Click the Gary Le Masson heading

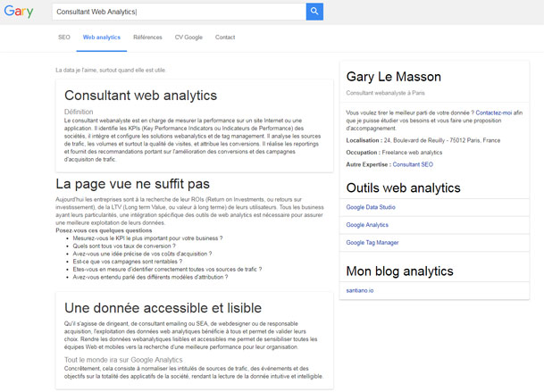coord(393,77)
